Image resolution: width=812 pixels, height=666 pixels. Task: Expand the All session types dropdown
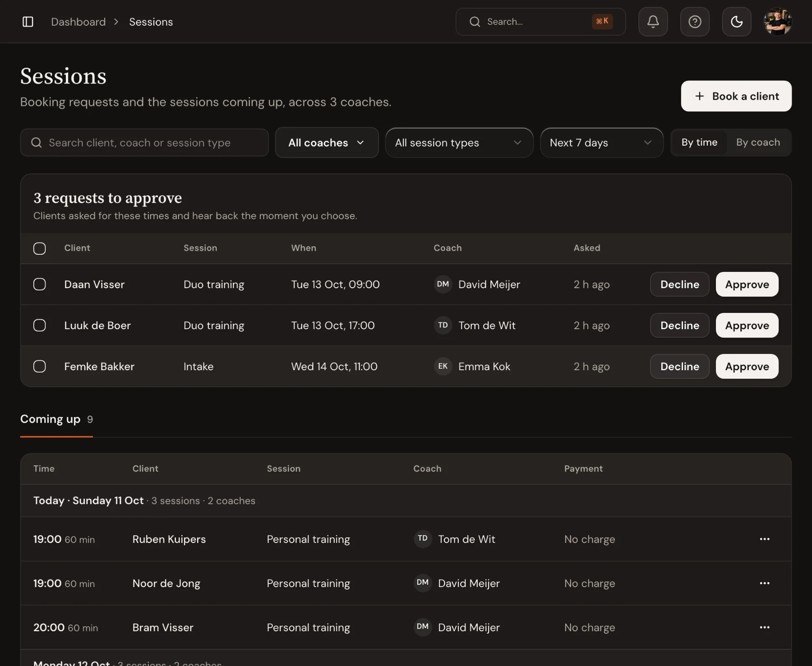point(459,142)
